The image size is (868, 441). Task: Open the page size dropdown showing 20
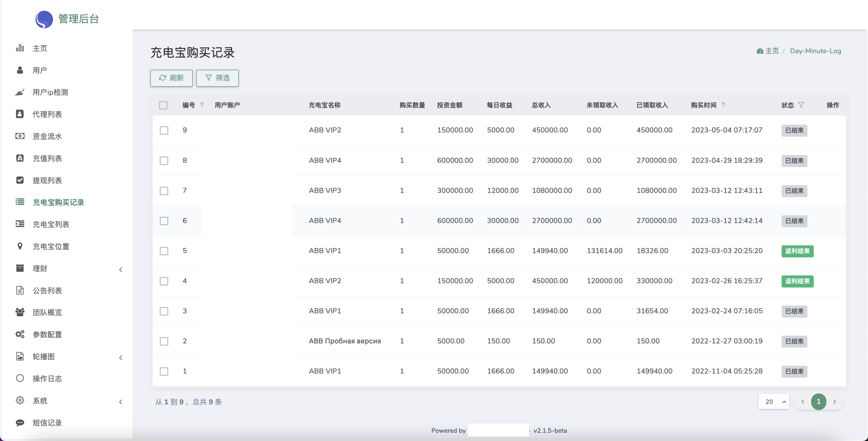(774, 402)
